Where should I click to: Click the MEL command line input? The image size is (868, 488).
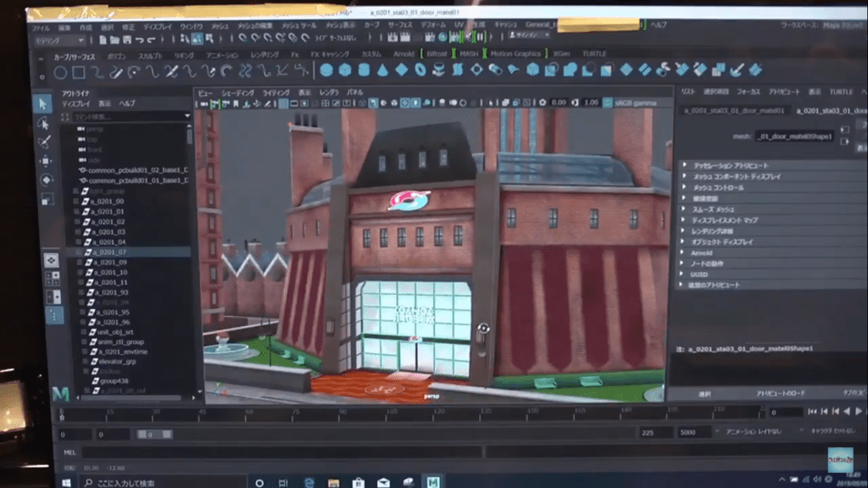point(281,452)
